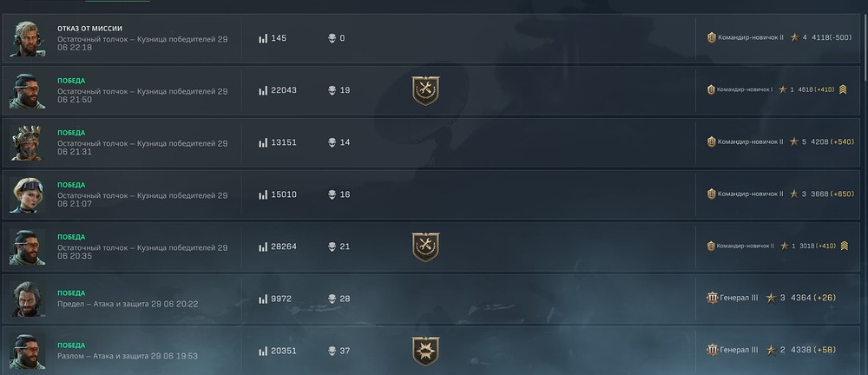The image size is (868, 375).
Task: Open the crowned helmet operator portrait
Action: 27,143
